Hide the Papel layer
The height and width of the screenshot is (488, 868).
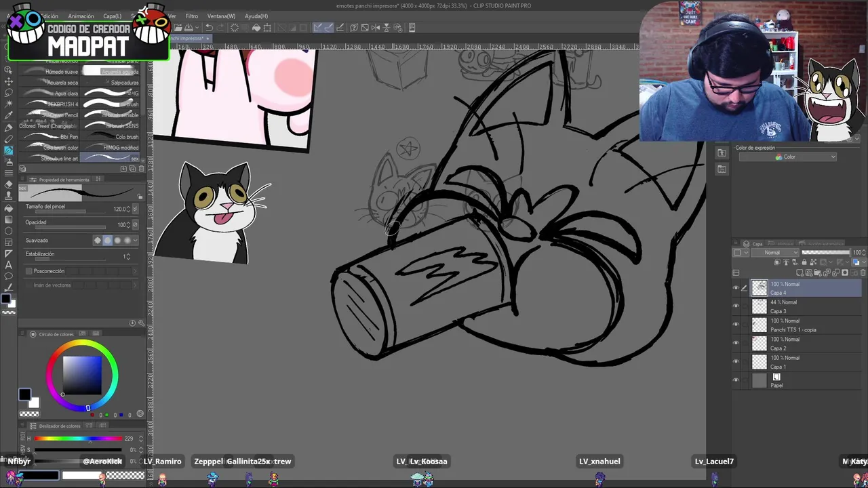tap(736, 380)
